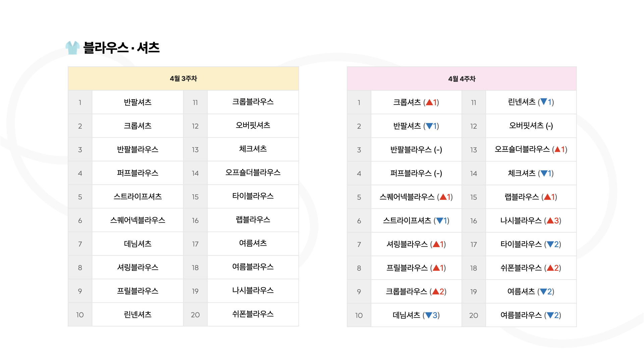Click 스트라이프셔츠 (▼1) in the 4주차 table
The width and height of the screenshot is (644, 362).
[416, 221]
